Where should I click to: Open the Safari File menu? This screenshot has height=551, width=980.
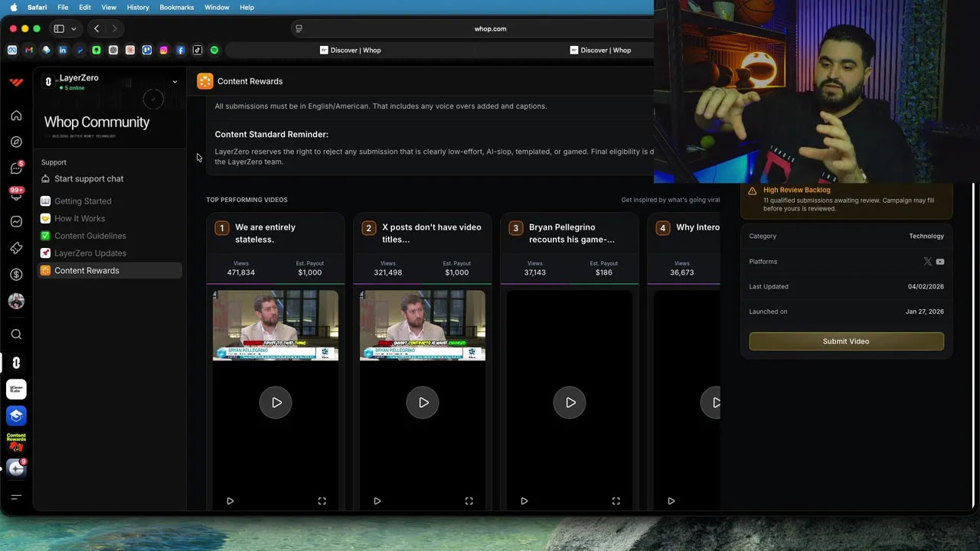(63, 7)
